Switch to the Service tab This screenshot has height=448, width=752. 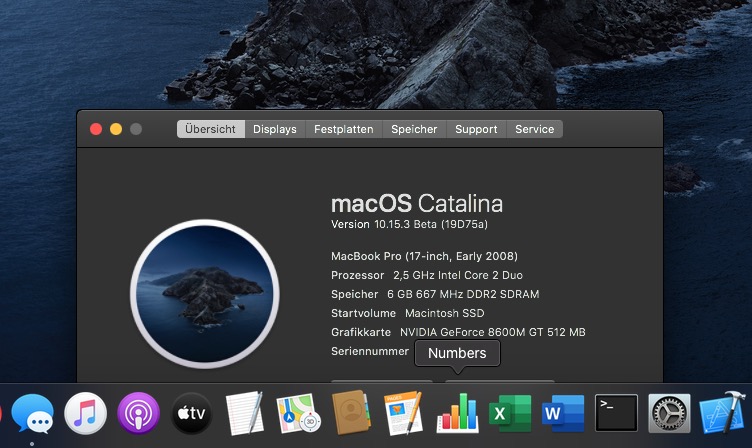534,129
